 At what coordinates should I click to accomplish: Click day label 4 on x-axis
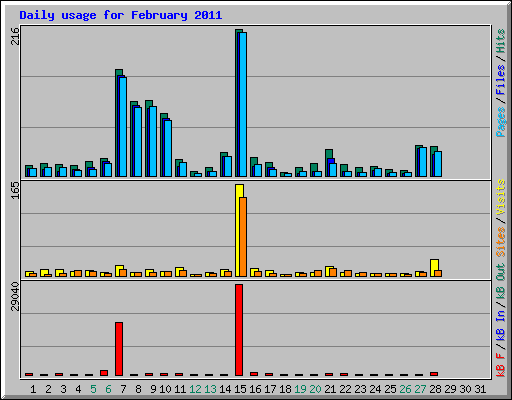point(78,389)
